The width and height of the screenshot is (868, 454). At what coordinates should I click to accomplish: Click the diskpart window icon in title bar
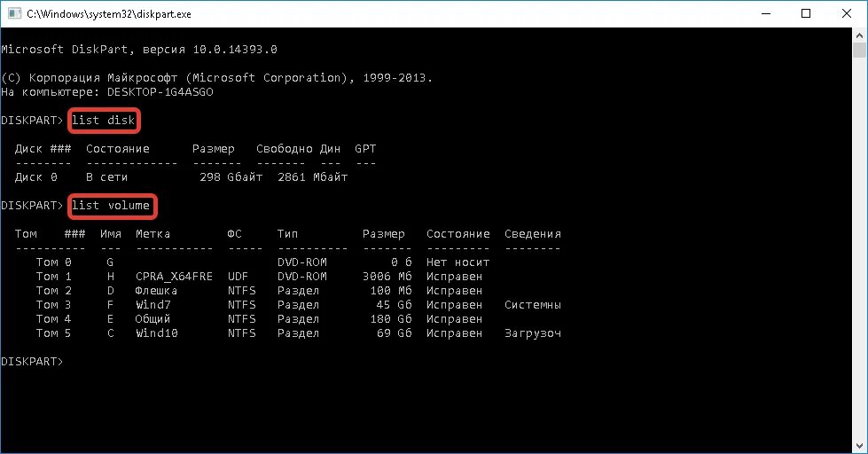pos(14,13)
